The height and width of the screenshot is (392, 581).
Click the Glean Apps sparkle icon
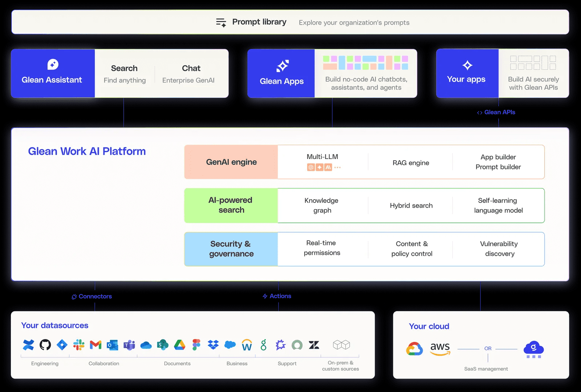tap(283, 66)
